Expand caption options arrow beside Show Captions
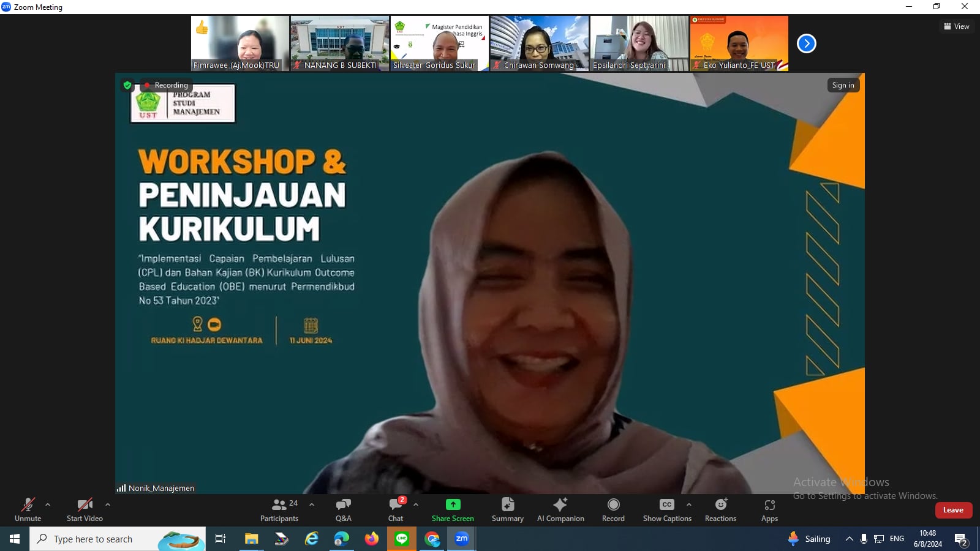 (x=689, y=505)
